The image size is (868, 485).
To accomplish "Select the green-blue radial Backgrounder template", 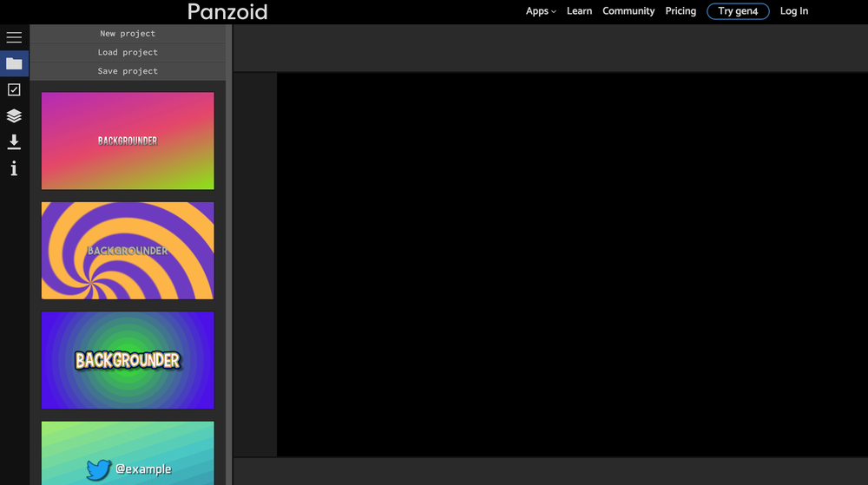I will click(x=128, y=360).
